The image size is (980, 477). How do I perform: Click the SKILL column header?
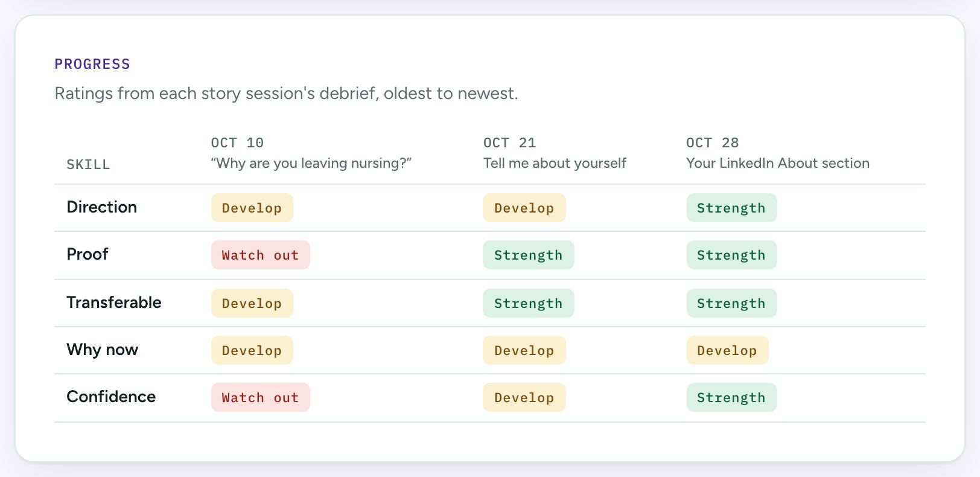[x=88, y=164]
